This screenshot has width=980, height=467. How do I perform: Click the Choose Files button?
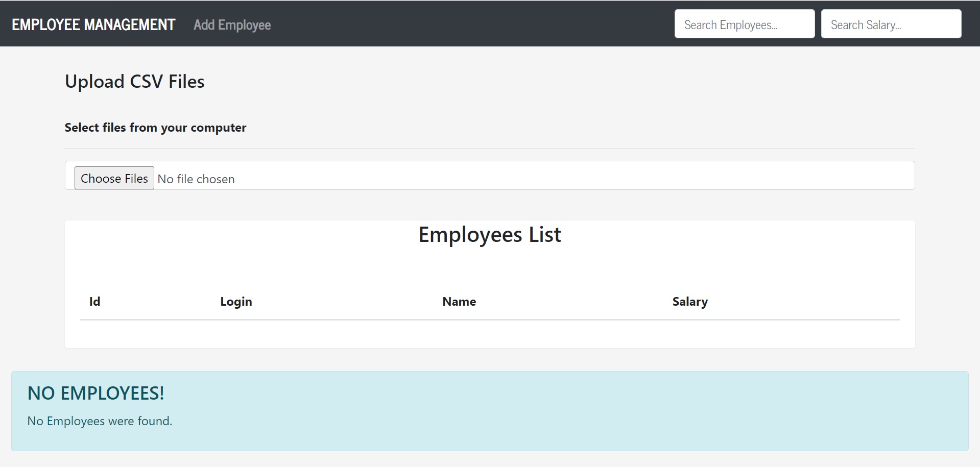click(113, 178)
